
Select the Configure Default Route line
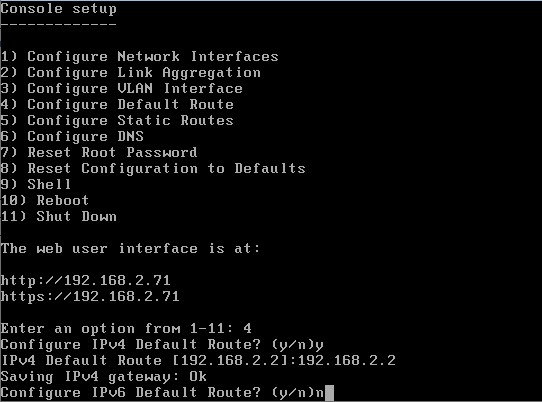pyautogui.click(x=117, y=104)
